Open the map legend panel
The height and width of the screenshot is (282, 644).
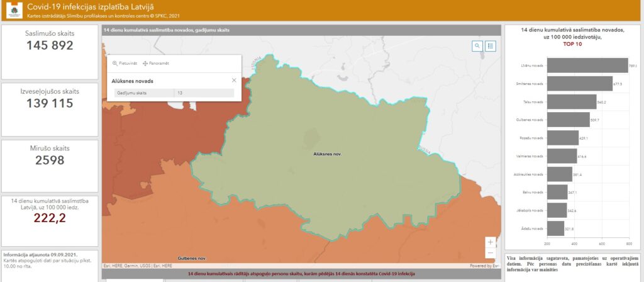[491, 46]
